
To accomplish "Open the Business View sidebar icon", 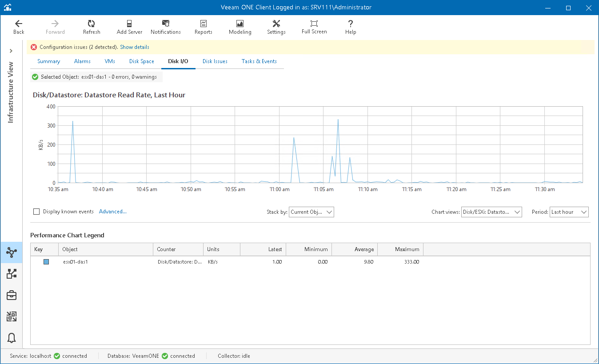I will pyautogui.click(x=12, y=274).
